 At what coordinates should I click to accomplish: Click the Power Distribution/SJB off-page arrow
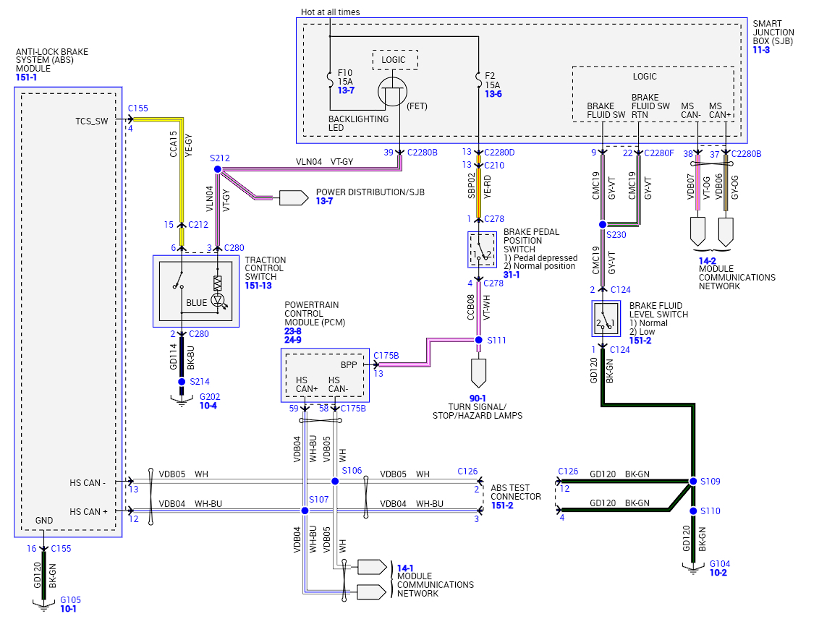[294, 197]
